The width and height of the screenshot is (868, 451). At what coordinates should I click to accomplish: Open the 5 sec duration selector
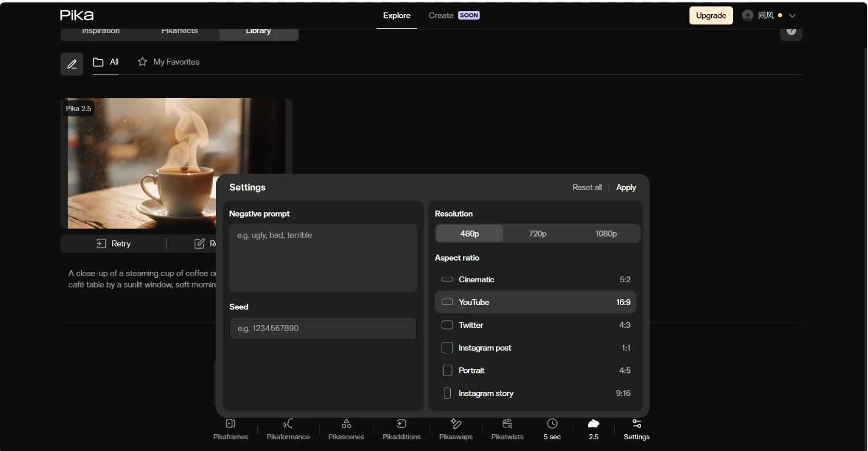[552, 429]
